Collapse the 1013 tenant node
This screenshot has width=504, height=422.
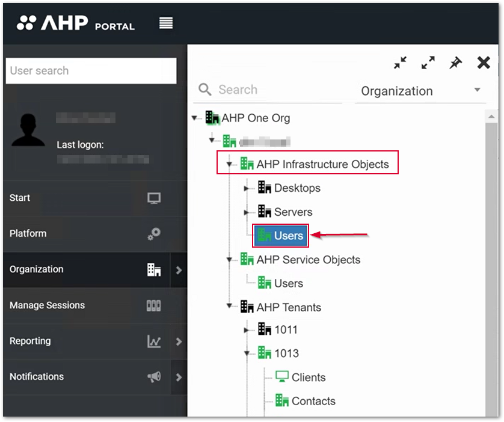click(247, 353)
